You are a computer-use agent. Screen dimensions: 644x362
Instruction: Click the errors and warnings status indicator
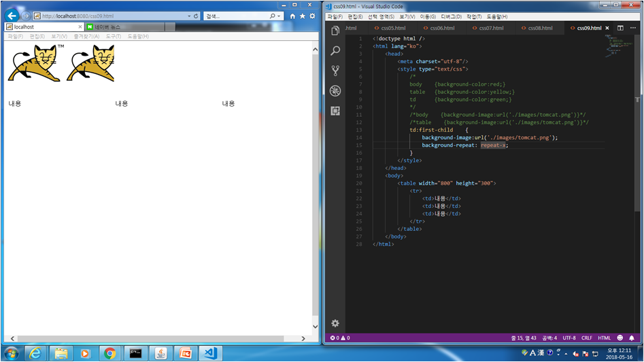tap(340, 338)
